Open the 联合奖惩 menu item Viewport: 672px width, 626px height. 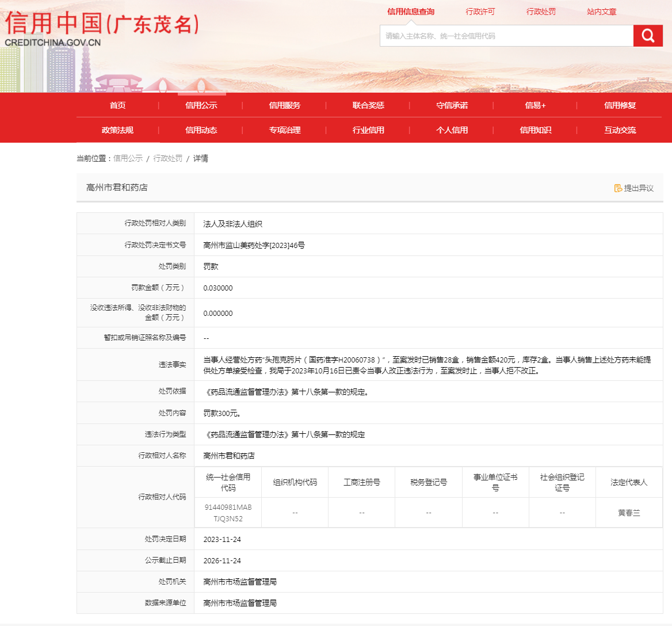tap(368, 105)
